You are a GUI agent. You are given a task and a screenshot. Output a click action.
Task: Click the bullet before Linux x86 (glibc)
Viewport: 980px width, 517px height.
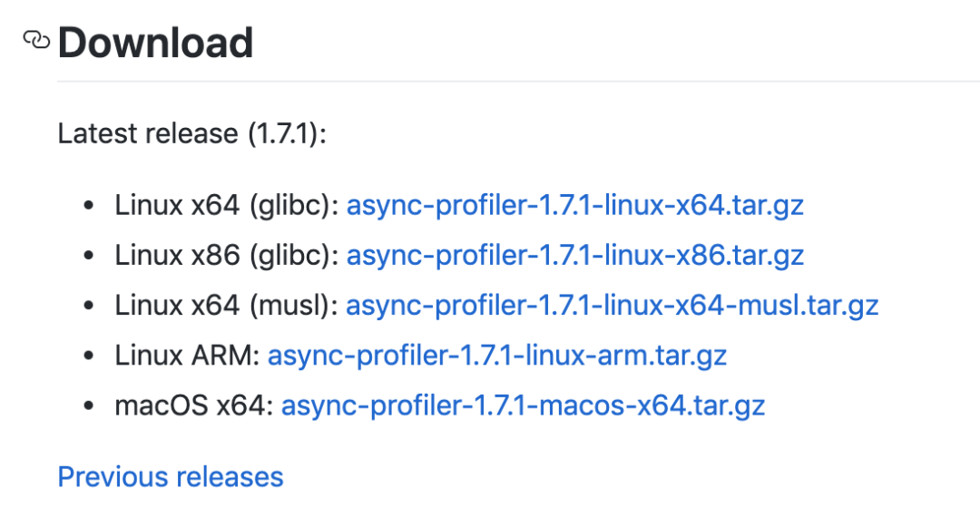pos(89,256)
